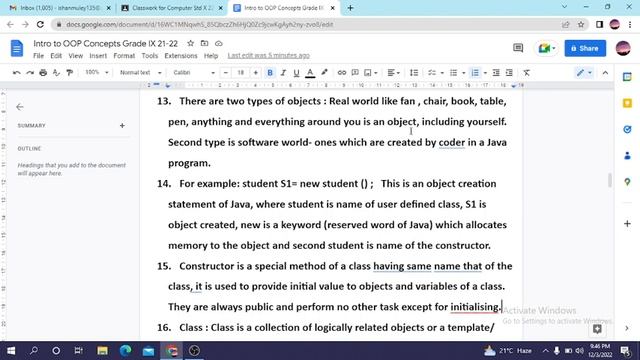Toggle underline formatting
This screenshot has width=640, height=360.
pyautogui.click(x=296, y=73)
